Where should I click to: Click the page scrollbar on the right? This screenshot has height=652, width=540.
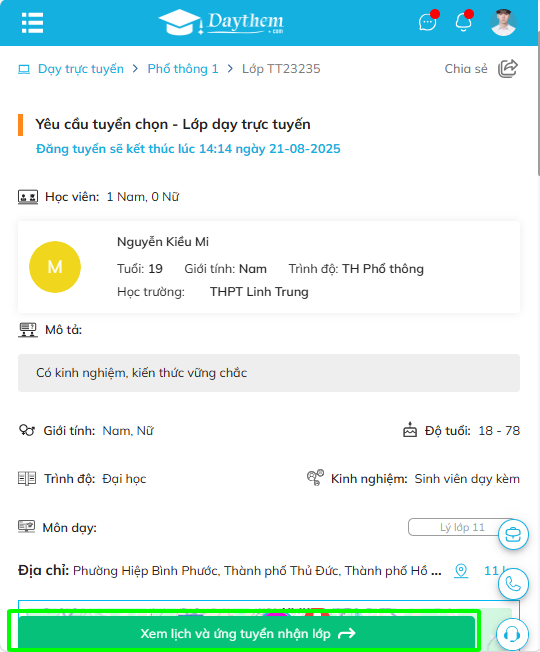(x=538, y=110)
